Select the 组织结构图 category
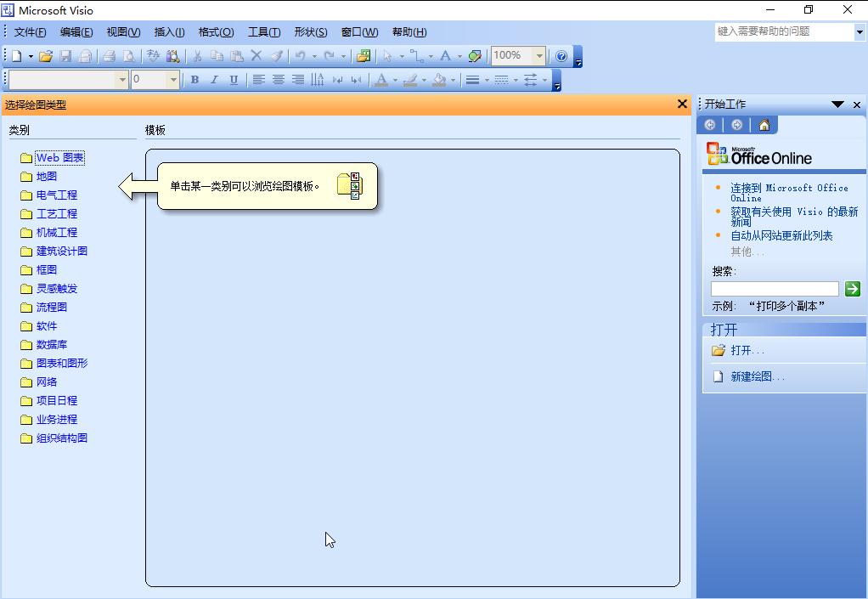Image resolution: width=868 pixels, height=599 pixels. [61, 438]
